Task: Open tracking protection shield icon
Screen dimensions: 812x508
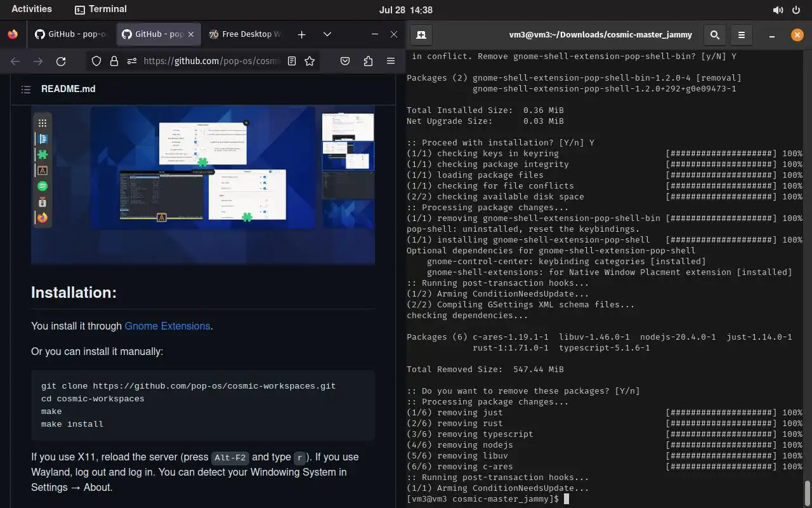Action: (x=96, y=61)
